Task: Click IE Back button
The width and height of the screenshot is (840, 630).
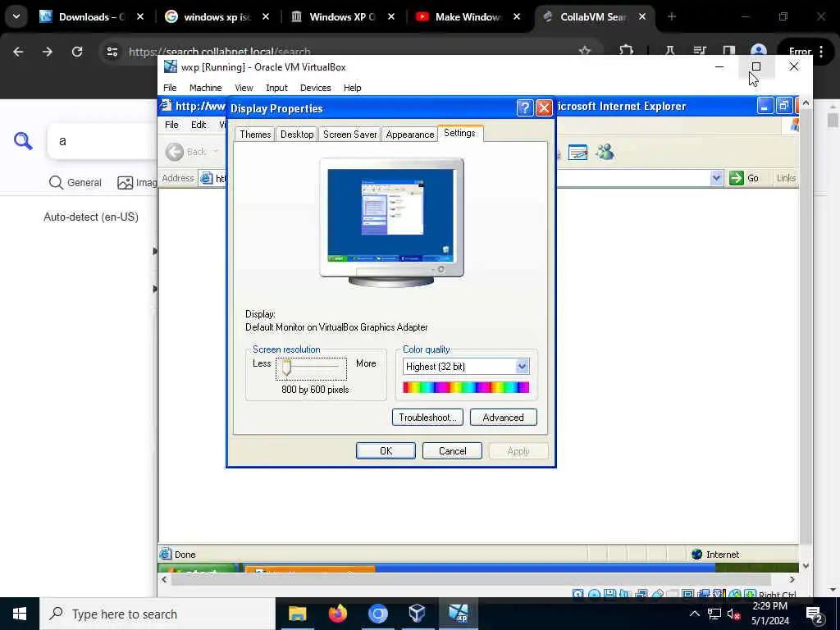Action: pyautogui.click(x=185, y=152)
